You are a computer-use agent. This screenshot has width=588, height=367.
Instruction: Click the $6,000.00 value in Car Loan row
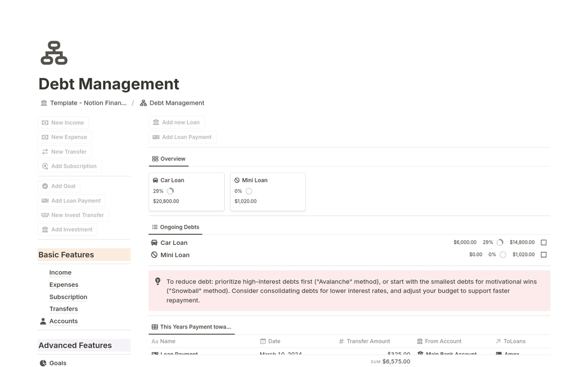465,243
